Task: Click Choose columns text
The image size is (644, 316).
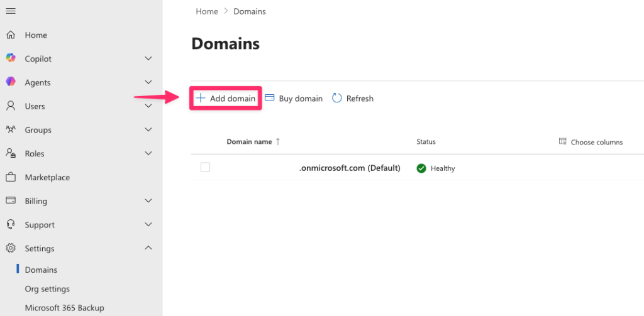Action: [x=597, y=142]
